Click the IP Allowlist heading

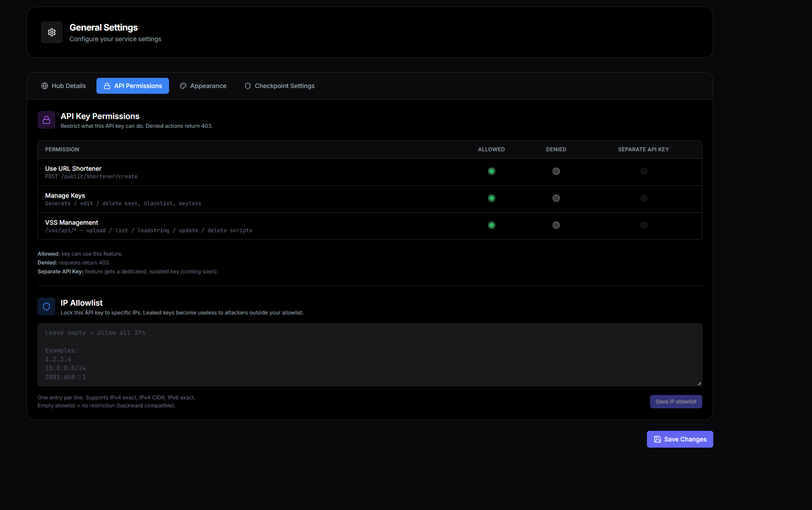pos(81,303)
